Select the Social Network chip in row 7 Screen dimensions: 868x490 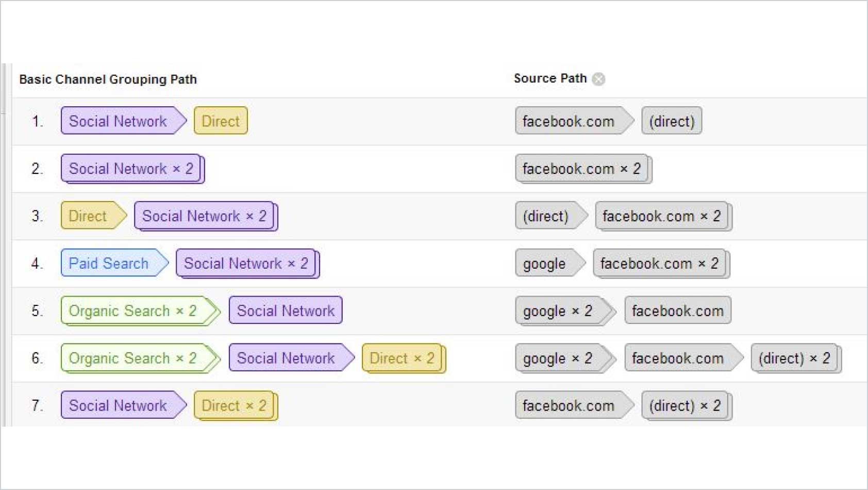(x=119, y=405)
